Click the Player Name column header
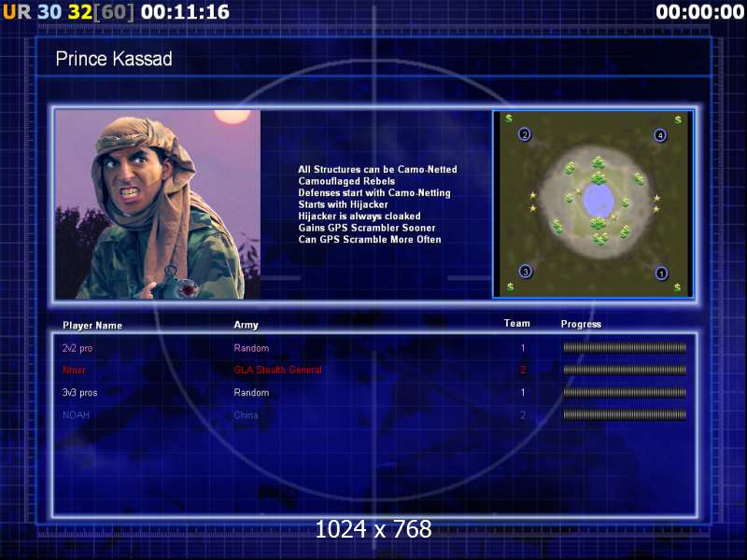This screenshot has height=560, width=747. [92, 325]
